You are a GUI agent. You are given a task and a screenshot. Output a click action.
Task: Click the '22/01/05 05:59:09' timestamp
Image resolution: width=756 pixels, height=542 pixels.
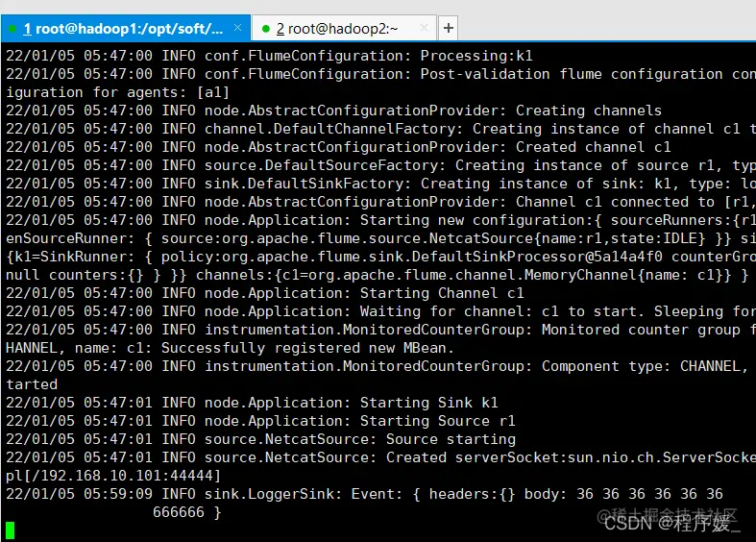click(79, 495)
